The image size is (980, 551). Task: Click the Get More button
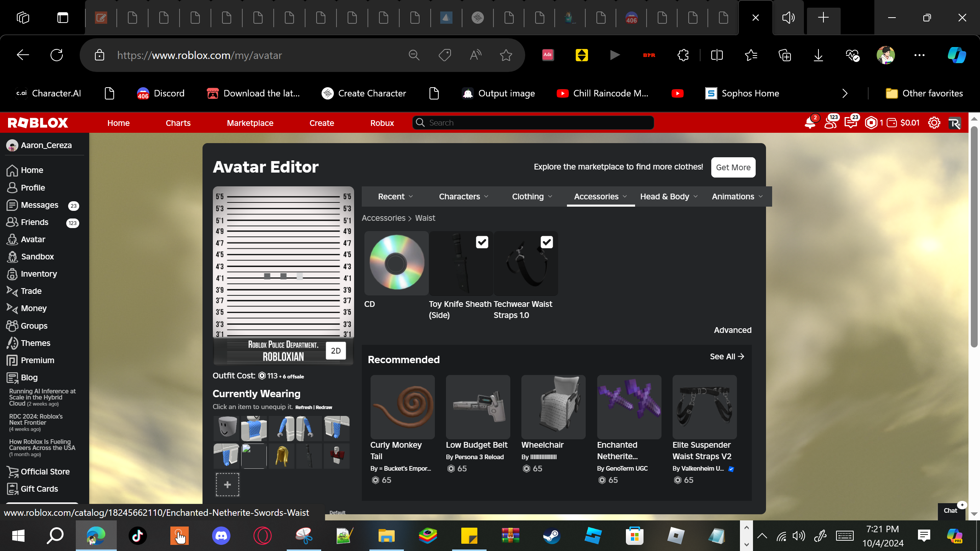[x=733, y=167]
